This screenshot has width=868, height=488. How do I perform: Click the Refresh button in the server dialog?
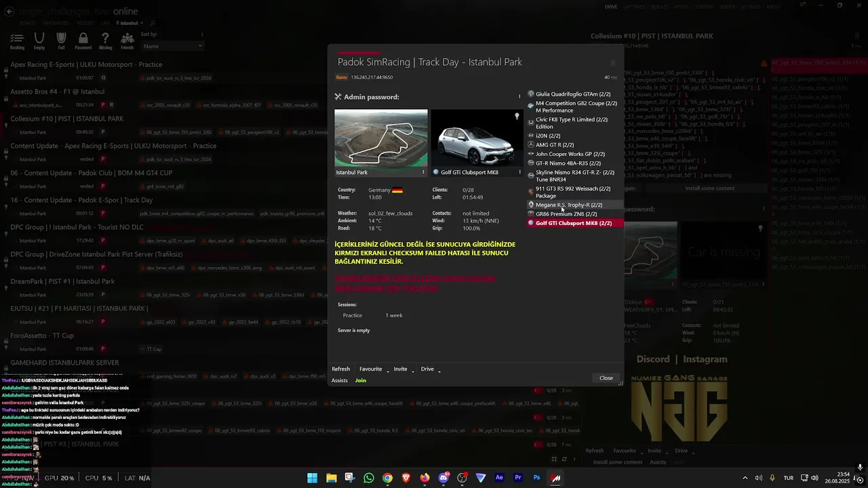pyautogui.click(x=340, y=369)
